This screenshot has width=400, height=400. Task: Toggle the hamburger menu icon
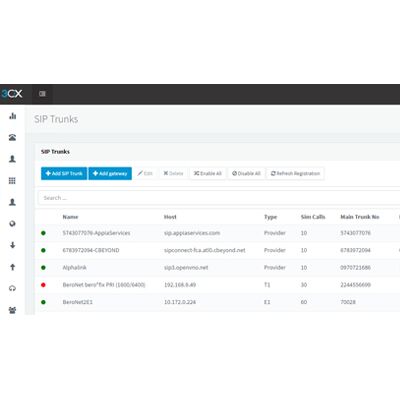coord(42,94)
